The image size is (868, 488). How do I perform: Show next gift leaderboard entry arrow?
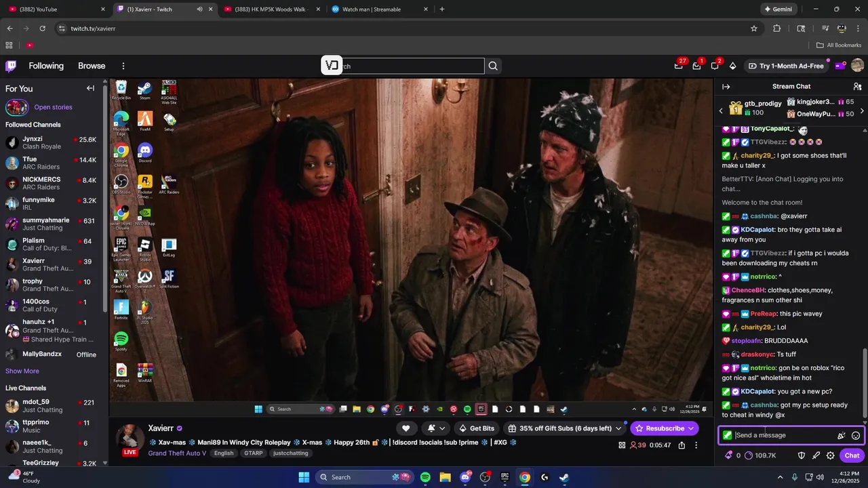(x=862, y=110)
